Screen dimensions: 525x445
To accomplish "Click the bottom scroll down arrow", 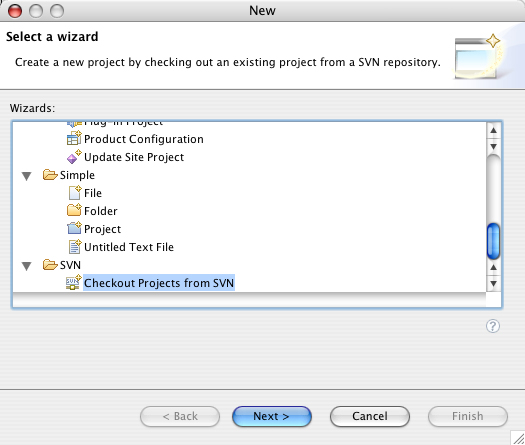I will tap(494, 284).
